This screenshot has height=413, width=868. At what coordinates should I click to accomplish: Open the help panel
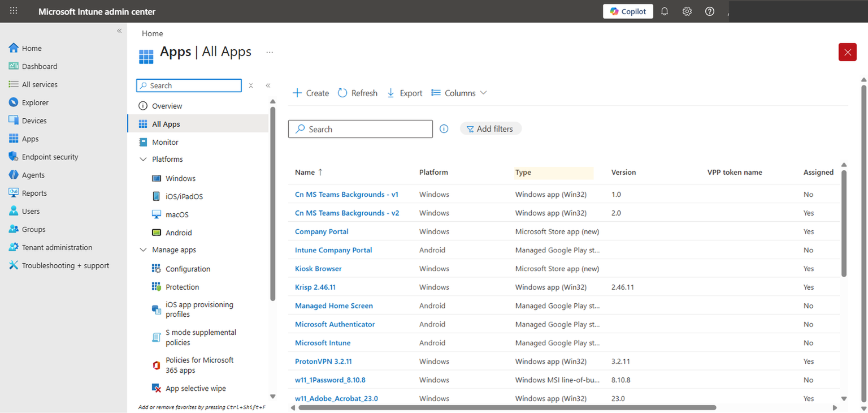point(709,11)
